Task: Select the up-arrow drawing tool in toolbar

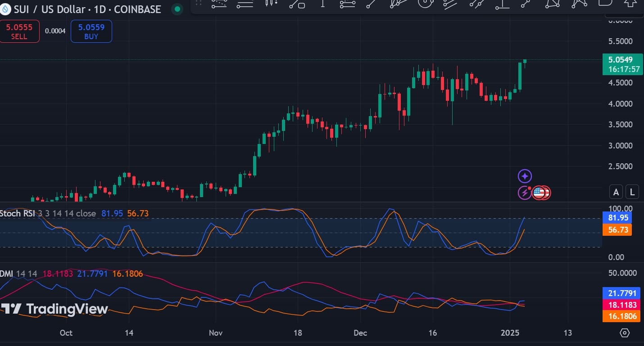Action: tap(630, 4)
